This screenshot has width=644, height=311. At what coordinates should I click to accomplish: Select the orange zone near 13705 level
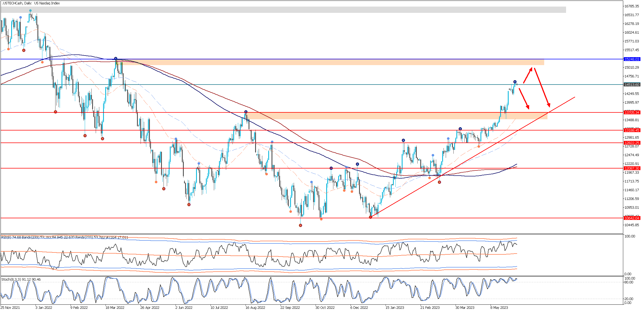pos(397,116)
